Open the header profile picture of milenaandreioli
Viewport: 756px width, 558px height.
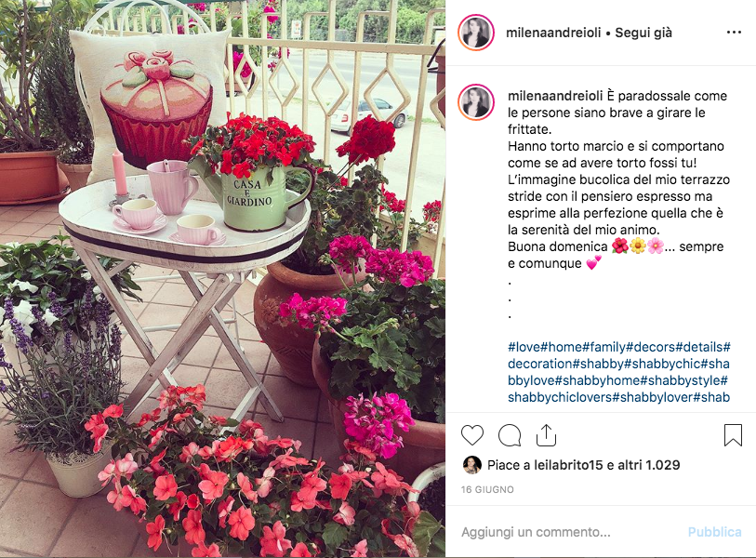coord(476,33)
